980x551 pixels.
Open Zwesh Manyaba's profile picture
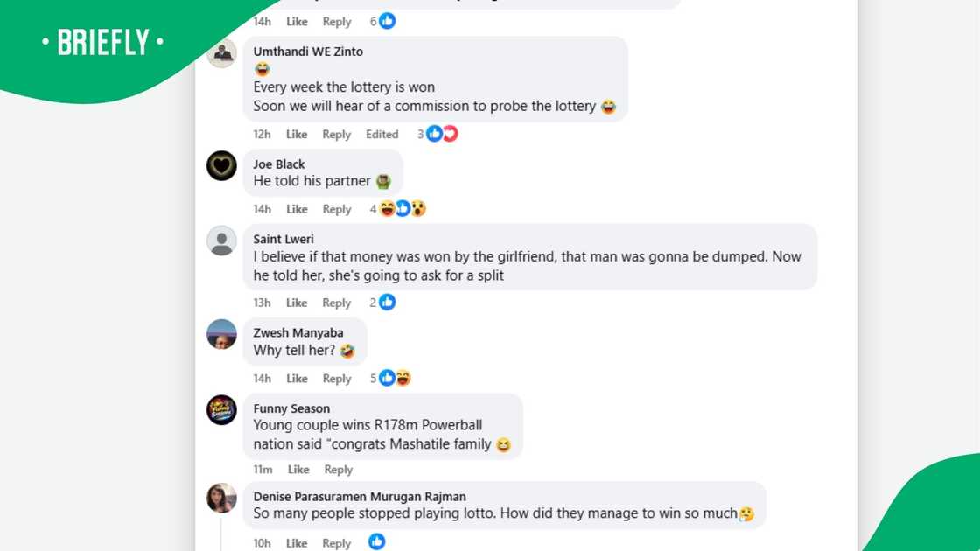coord(222,334)
